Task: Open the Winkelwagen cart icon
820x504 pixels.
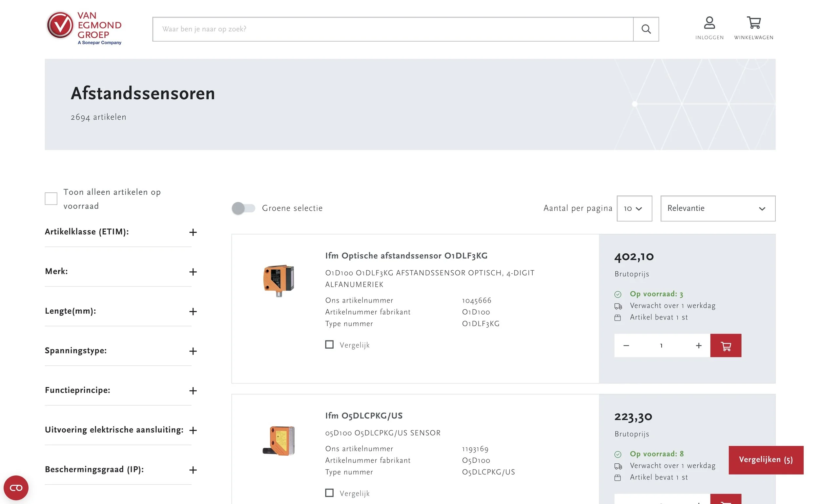Action: [x=754, y=23]
